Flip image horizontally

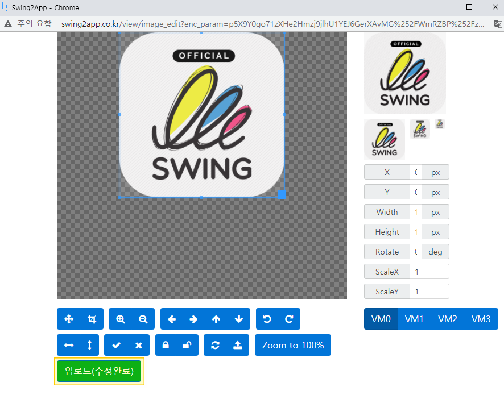click(69, 345)
